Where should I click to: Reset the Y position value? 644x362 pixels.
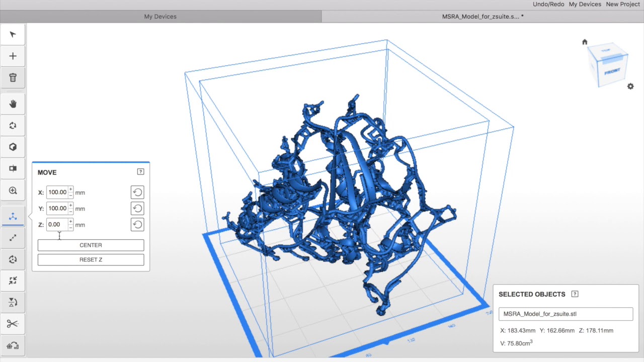137,208
